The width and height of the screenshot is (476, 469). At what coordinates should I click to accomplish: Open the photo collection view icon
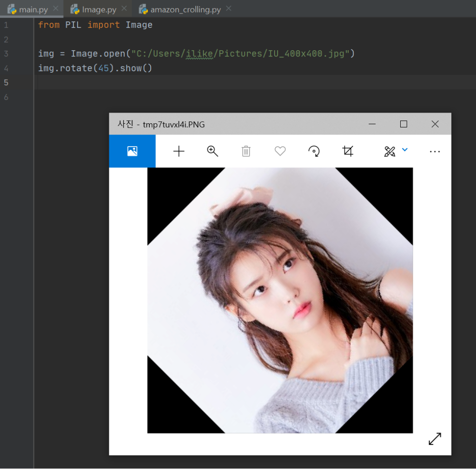click(132, 151)
